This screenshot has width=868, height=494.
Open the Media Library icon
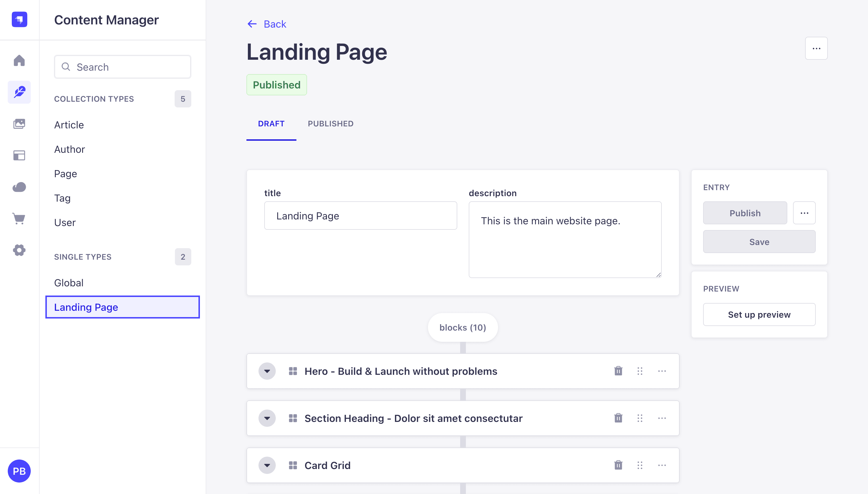click(x=19, y=124)
